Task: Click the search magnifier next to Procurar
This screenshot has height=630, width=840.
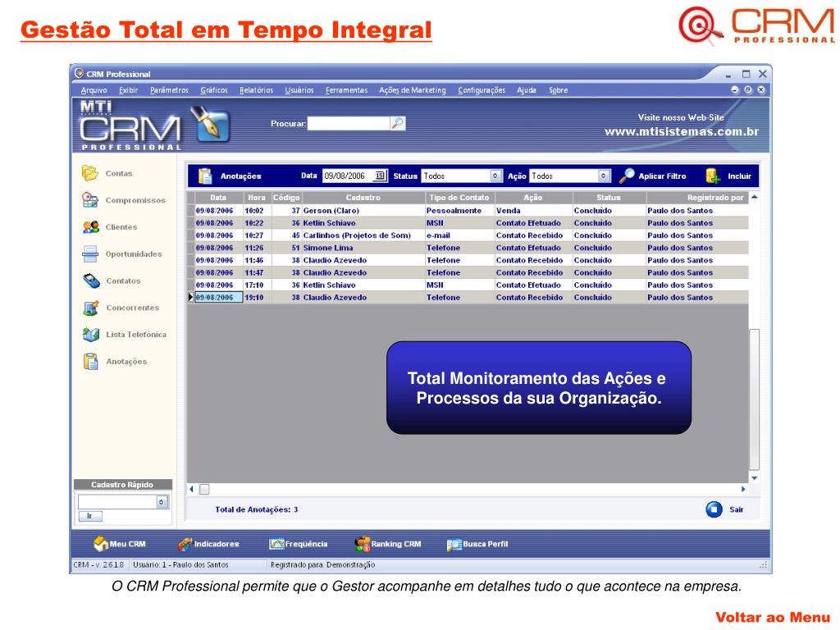Action: pyautogui.click(x=398, y=123)
